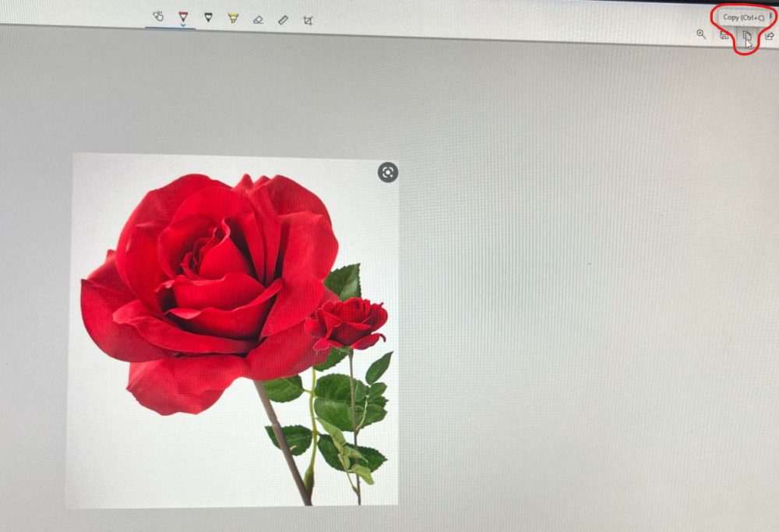Save the snip with the floppy icon
The image size is (779, 532).
pyautogui.click(x=724, y=35)
